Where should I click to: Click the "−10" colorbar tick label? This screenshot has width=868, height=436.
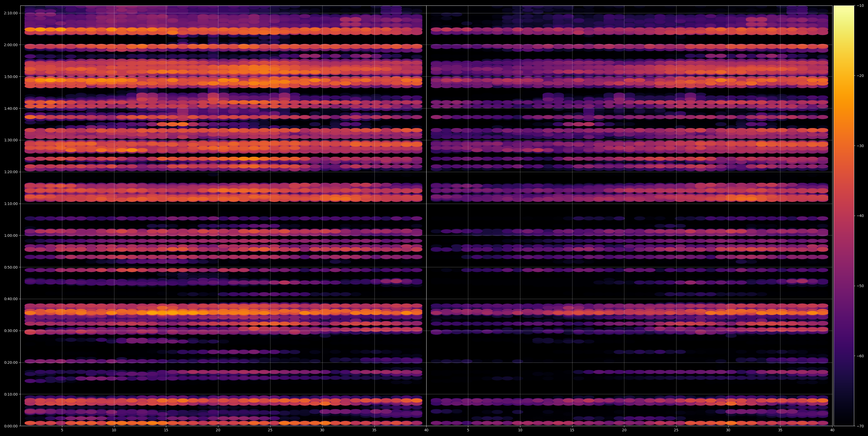point(860,5)
